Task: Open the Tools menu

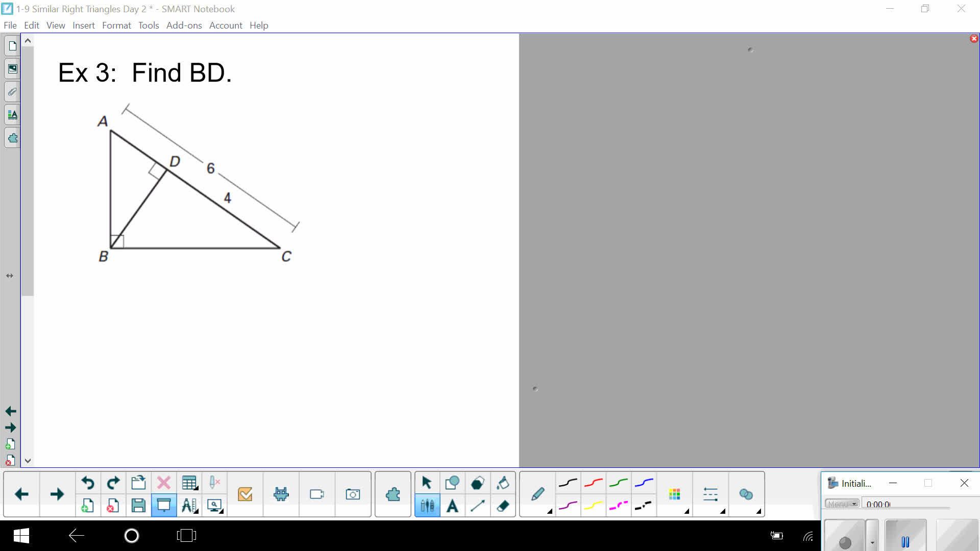Action: 149,26
